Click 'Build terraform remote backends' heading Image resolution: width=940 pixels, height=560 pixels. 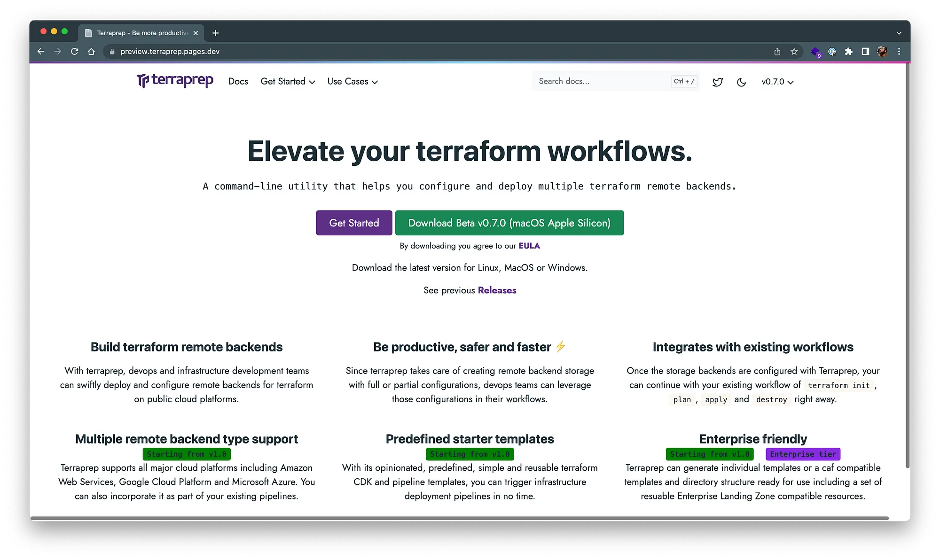pos(187,347)
